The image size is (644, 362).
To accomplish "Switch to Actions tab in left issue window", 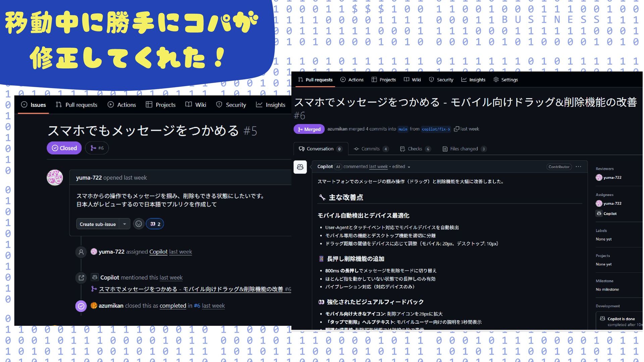I will point(122,105).
